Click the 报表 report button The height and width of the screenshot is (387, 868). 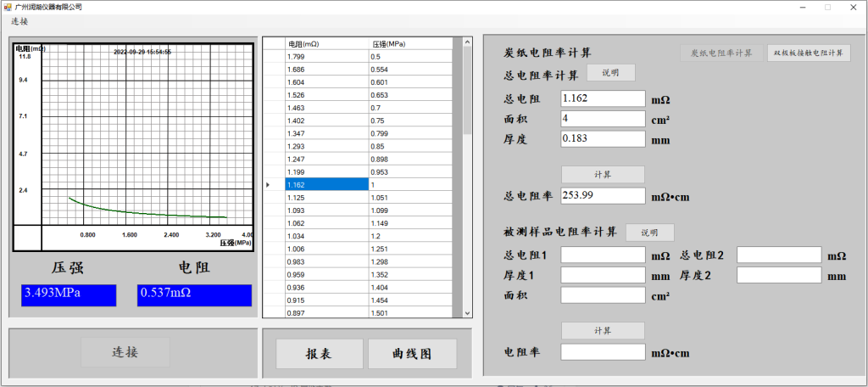point(319,353)
